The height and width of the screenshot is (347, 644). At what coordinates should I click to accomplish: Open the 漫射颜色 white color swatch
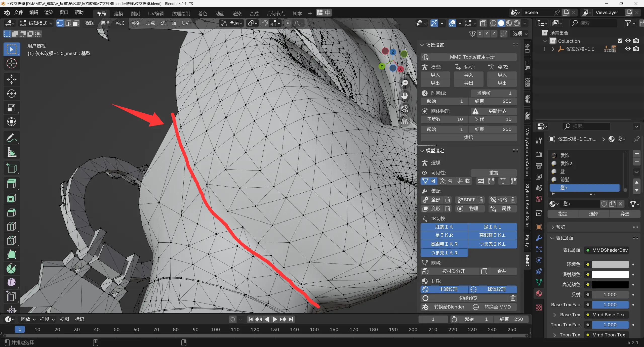pos(610,274)
